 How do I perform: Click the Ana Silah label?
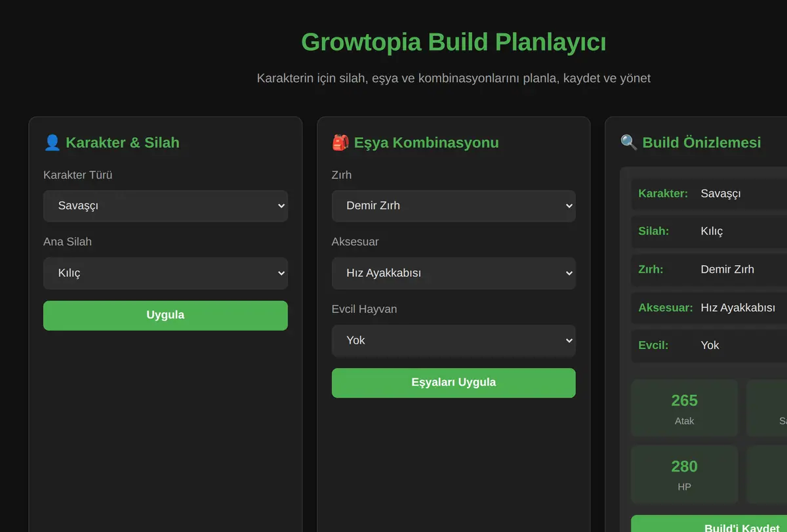point(68,242)
